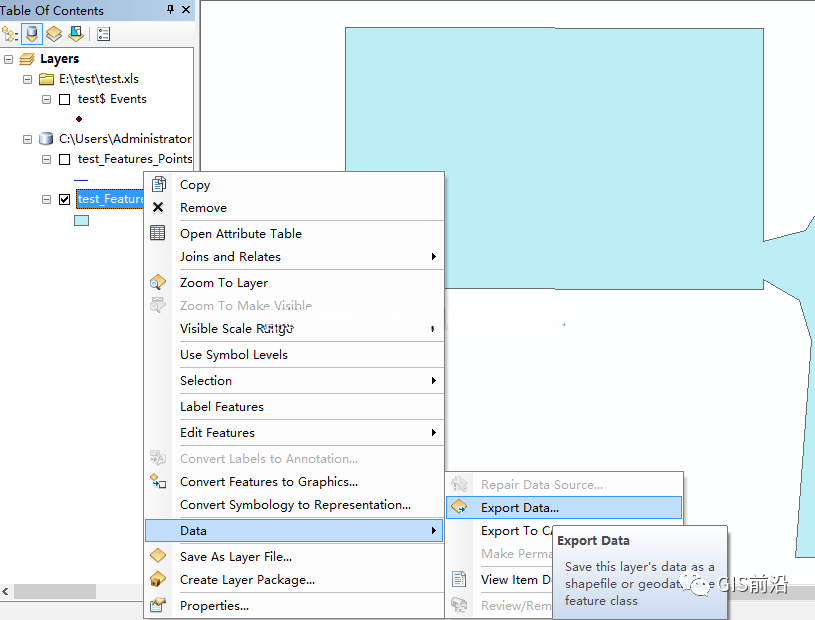
Task: Select the test$ Events layer name
Action: coord(112,99)
